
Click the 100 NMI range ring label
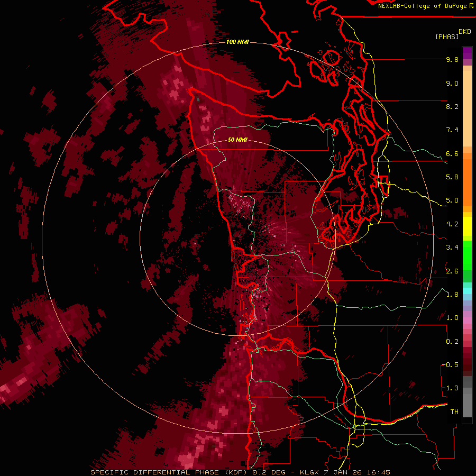point(237,42)
